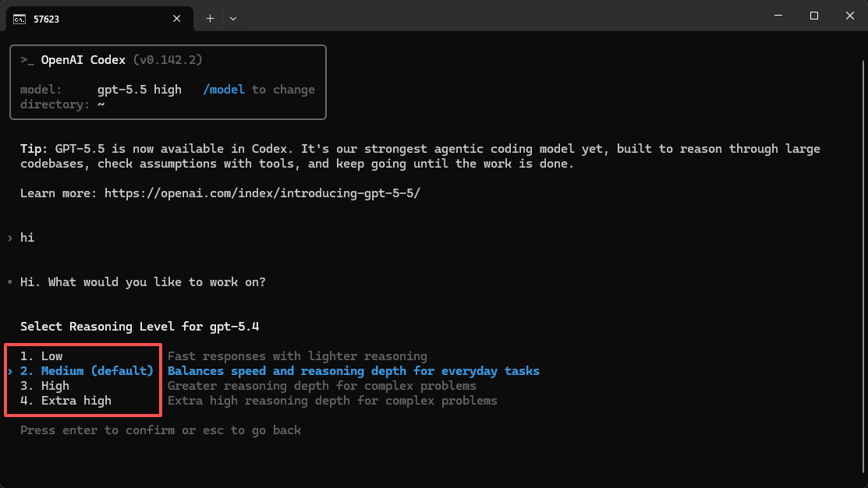Minimize the terminal window

click(x=778, y=16)
